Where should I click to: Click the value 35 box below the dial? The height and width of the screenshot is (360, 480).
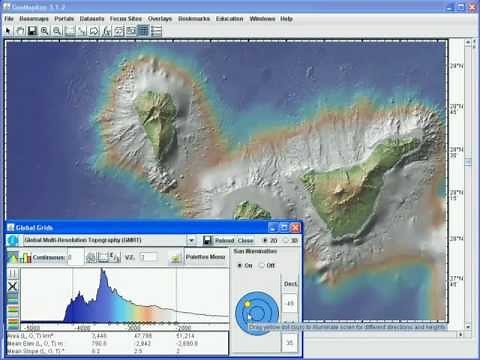[290, 343]
